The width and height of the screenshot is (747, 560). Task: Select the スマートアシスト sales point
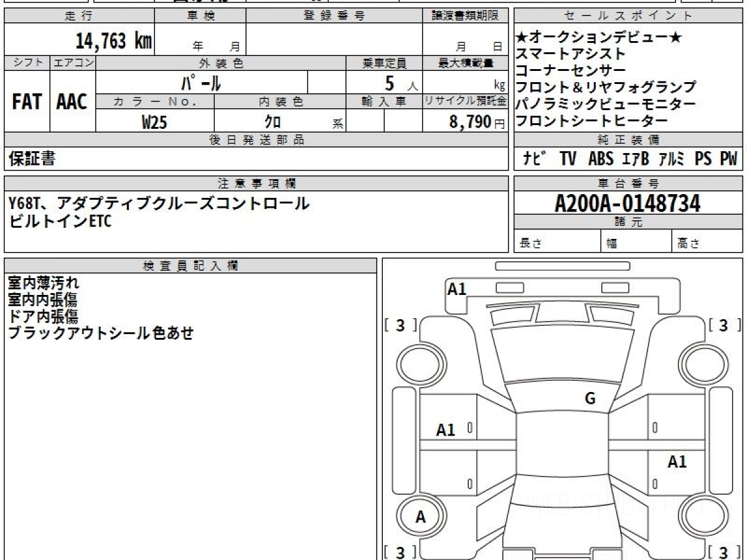click(570, 54)
